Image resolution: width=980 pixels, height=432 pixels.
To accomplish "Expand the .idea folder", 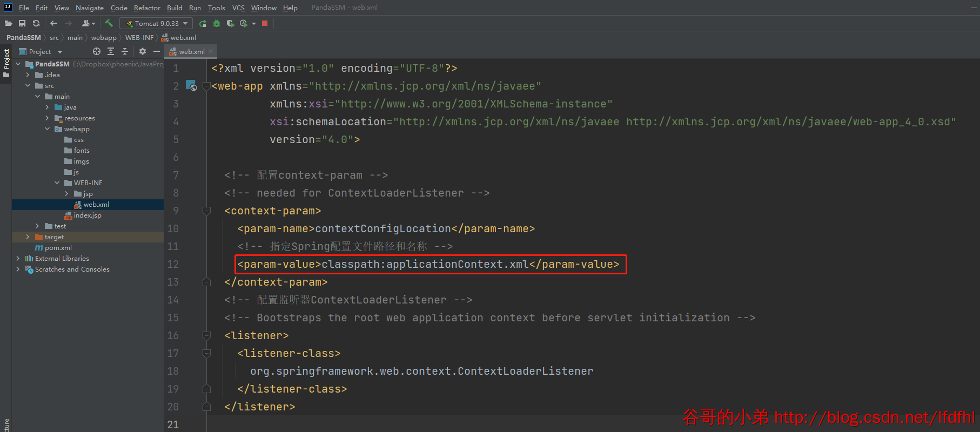I will coord(28,75).
